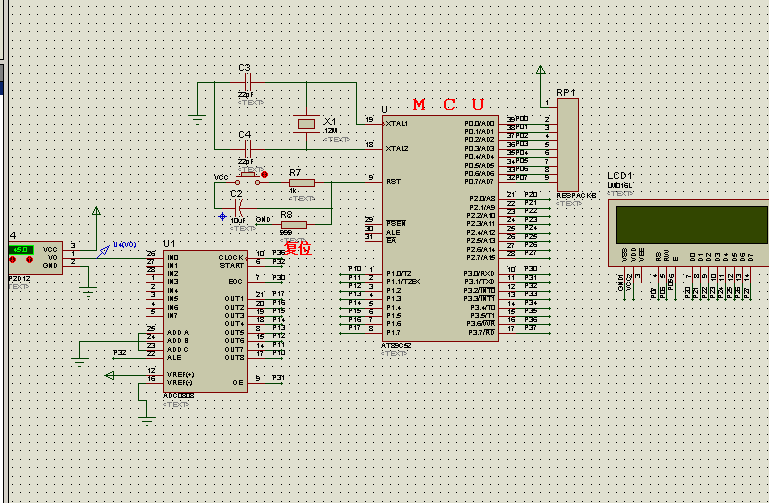Click the VREF(-) pin name
This screenshot has height=503, width=769.
tap(180, 382)
